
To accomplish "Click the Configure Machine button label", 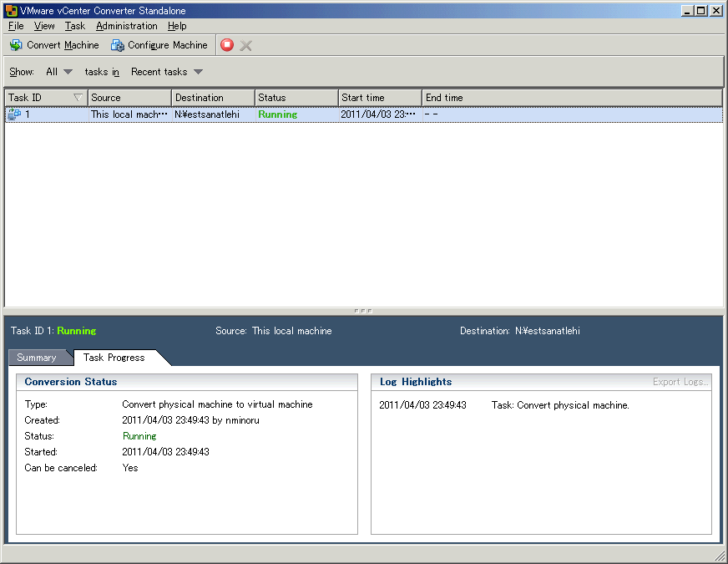I will pyautogui.click(x=168, y=45).
